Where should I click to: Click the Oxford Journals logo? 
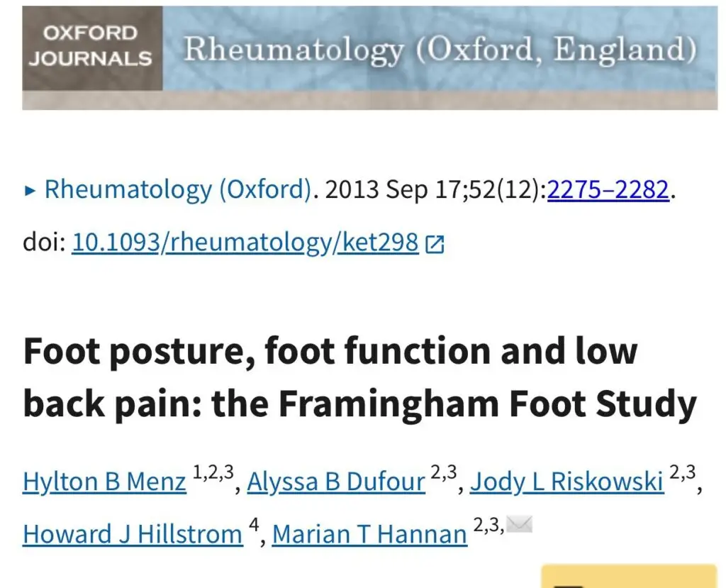point(91,46)
